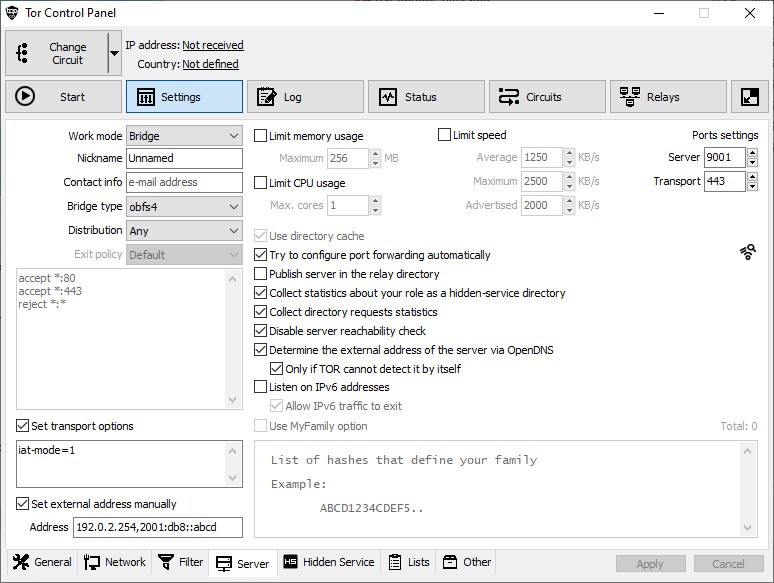
Task: Switch to Network tab icon
Action: pos(92,562)
